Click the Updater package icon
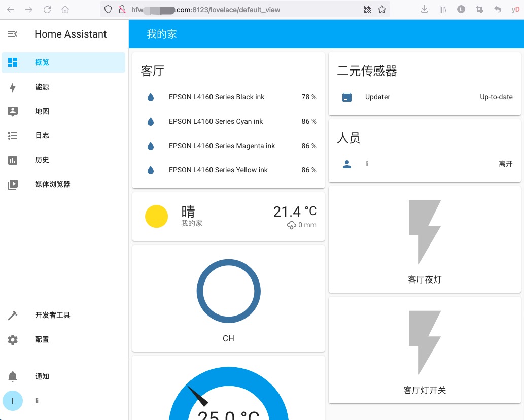The height and width of the screenshot is (420, 524). point(347,97)
